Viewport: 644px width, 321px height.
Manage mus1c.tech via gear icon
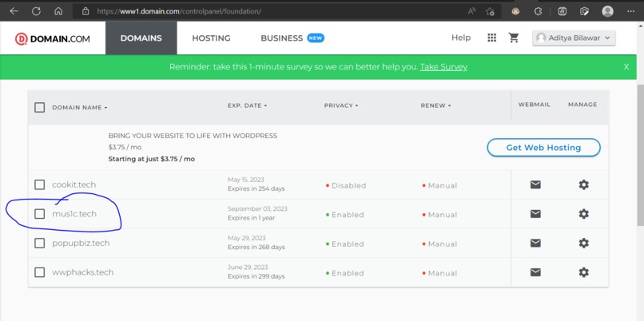coord(583,214)
